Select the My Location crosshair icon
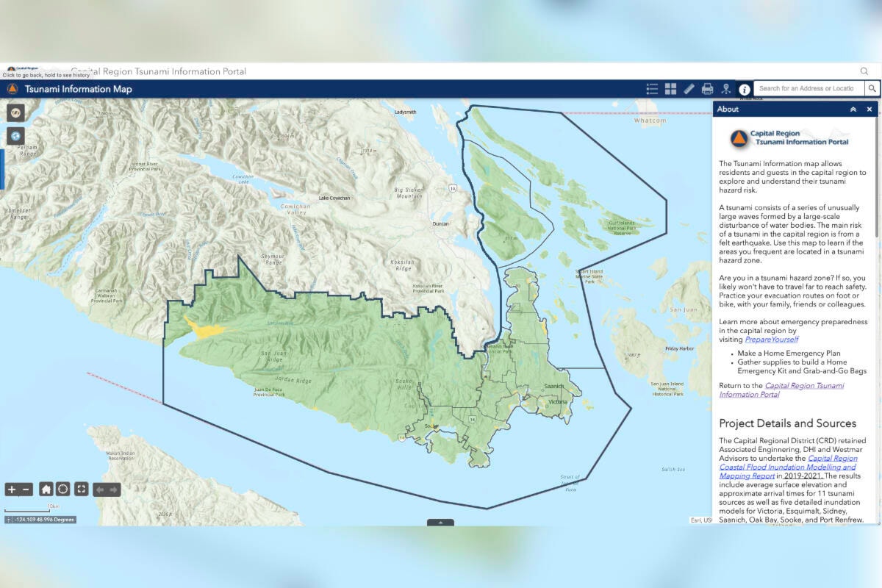The height and width of the screenshot is (588, 882). 62,488
